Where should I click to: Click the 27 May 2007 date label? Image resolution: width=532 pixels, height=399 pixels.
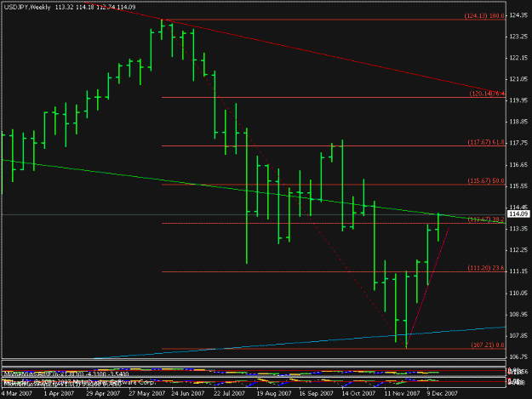[x=147, y=394]
